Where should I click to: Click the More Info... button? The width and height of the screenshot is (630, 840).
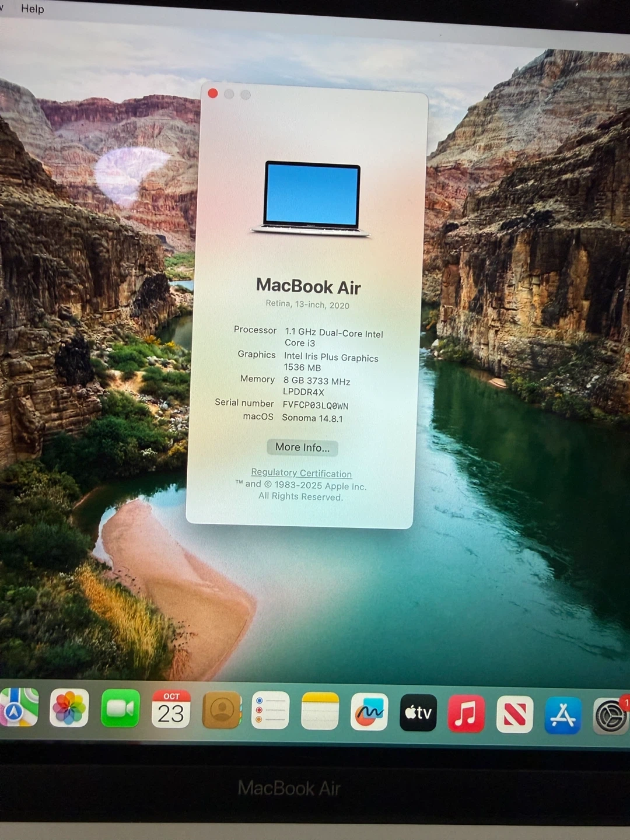click(x=302, y=447)
